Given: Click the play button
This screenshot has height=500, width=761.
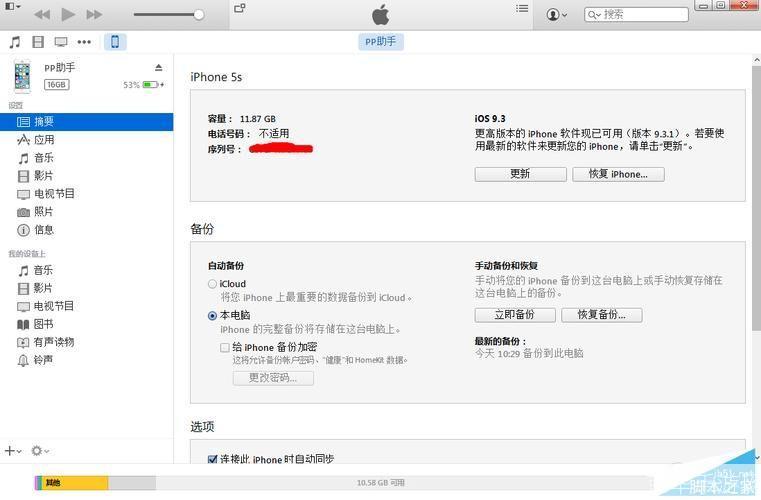Looking at the screenshot, I should 68,15.
